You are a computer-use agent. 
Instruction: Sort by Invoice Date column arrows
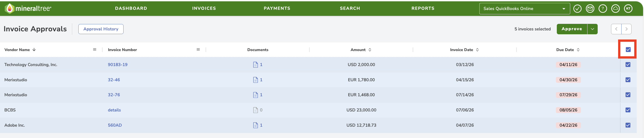(477, 50)
